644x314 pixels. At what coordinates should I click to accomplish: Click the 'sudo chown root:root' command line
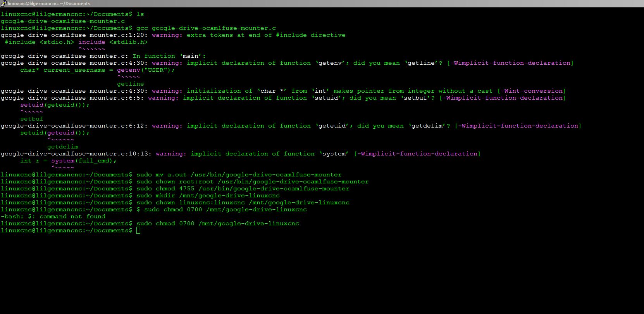coord(253,181)
